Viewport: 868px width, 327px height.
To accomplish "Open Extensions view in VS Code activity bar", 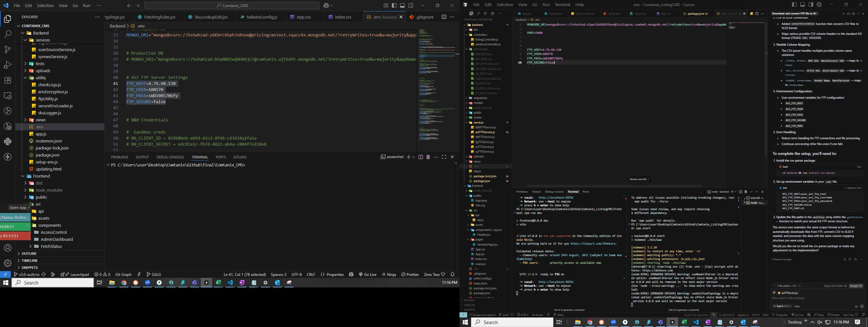I will coord(7,80).
